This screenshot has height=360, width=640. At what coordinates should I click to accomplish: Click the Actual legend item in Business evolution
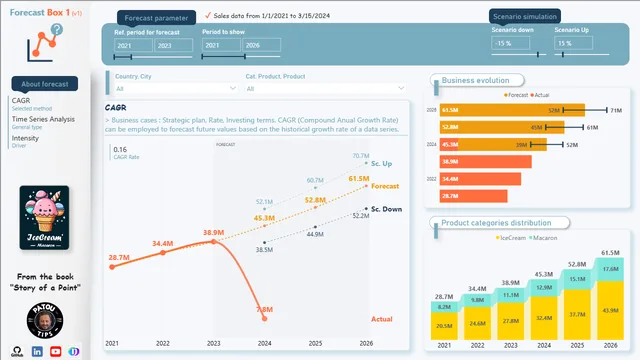[540, 95]
